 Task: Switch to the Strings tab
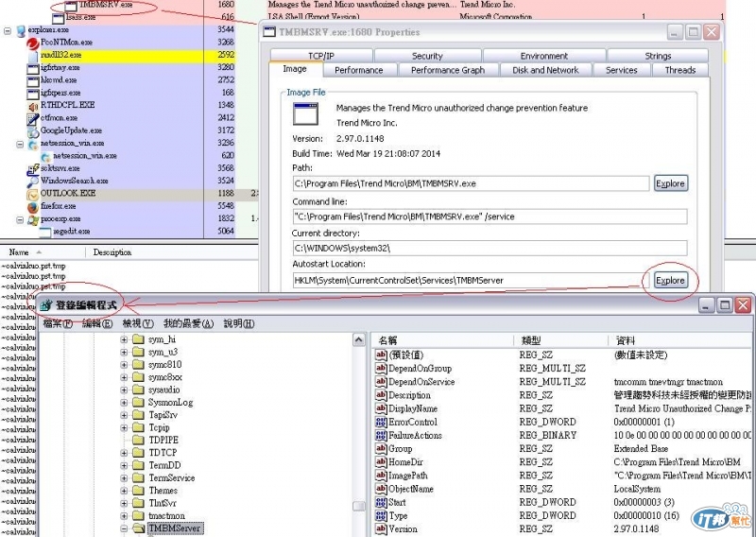coord(658,56)
